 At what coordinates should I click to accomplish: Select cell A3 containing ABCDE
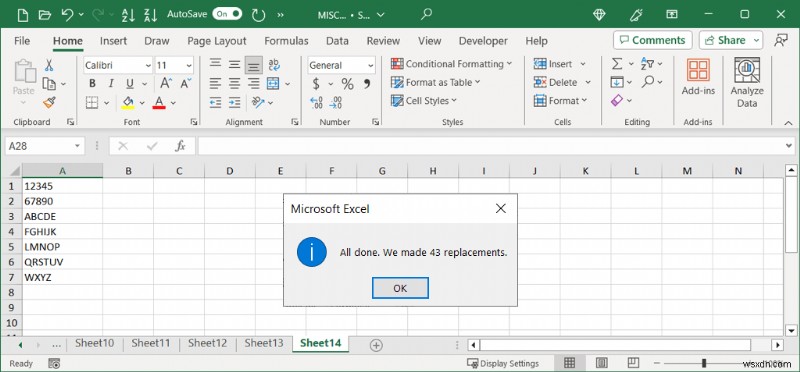62,216
